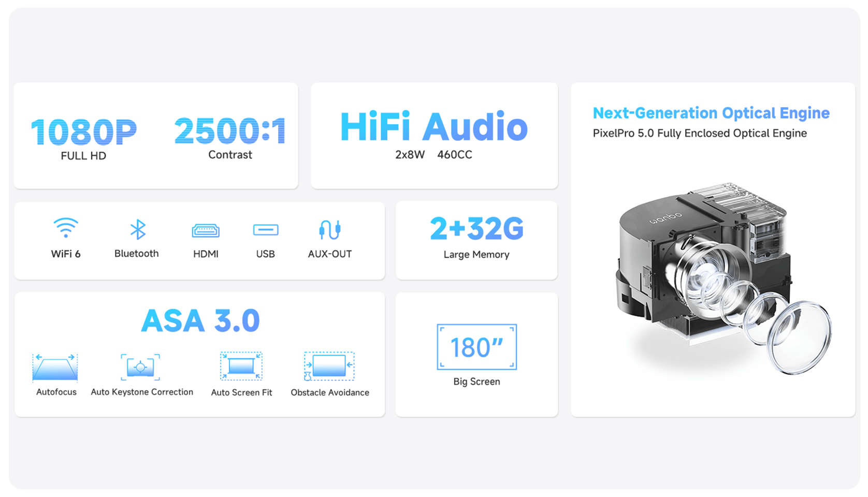Click the Large Memory label
The width and height of the screenshot is (868, 497).
coord(476,255)
